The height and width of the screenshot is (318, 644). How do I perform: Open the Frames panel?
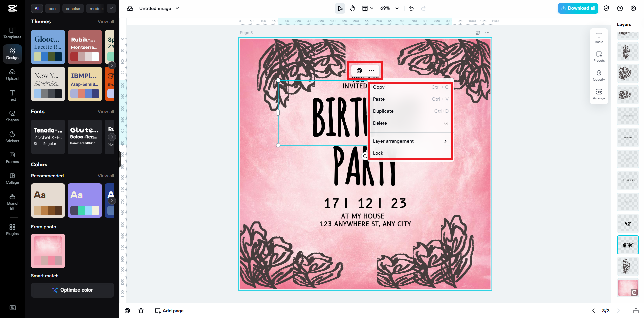click(x=12, y=158)
